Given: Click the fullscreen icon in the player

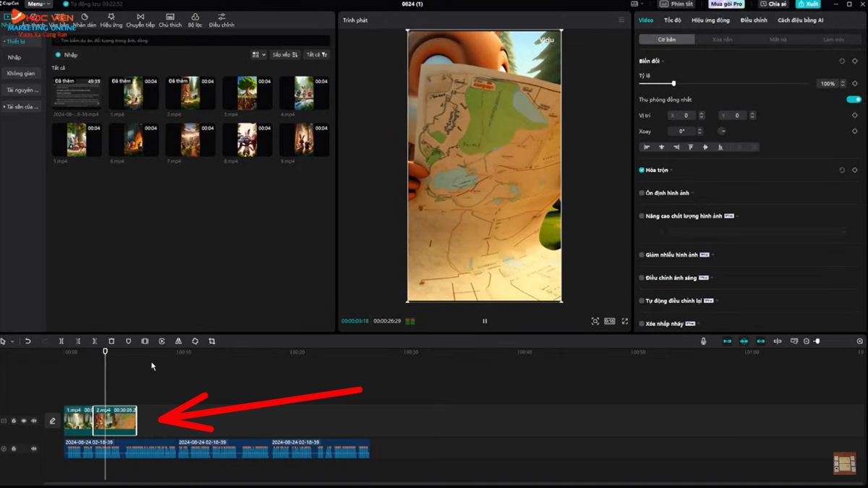Looking at the screenshot, I should click(x=625, y=321).
